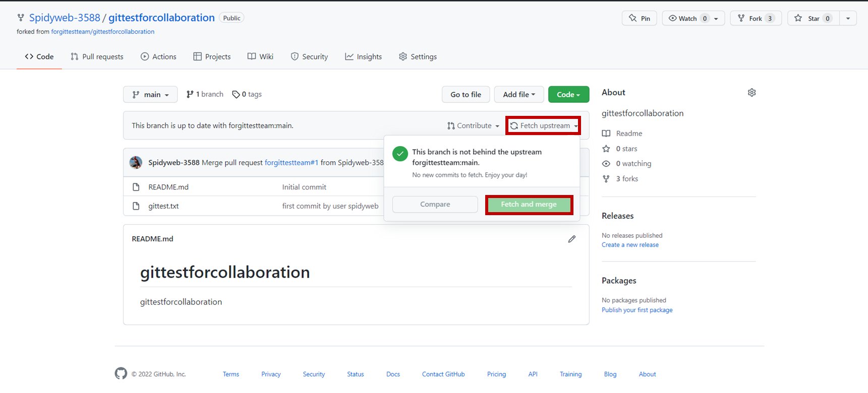868x393 pixels.
Task: Click the 0 watching link
Action: pyautogui.click(x=633, y=164)
